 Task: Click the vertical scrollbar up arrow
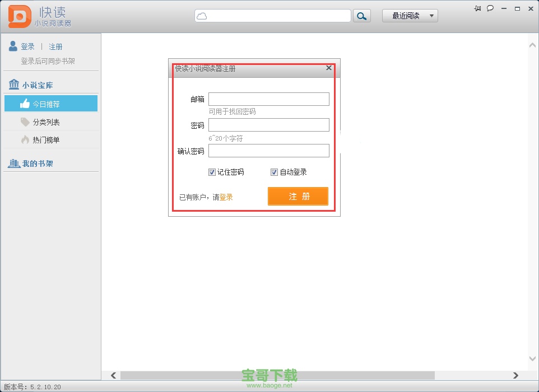532,45
